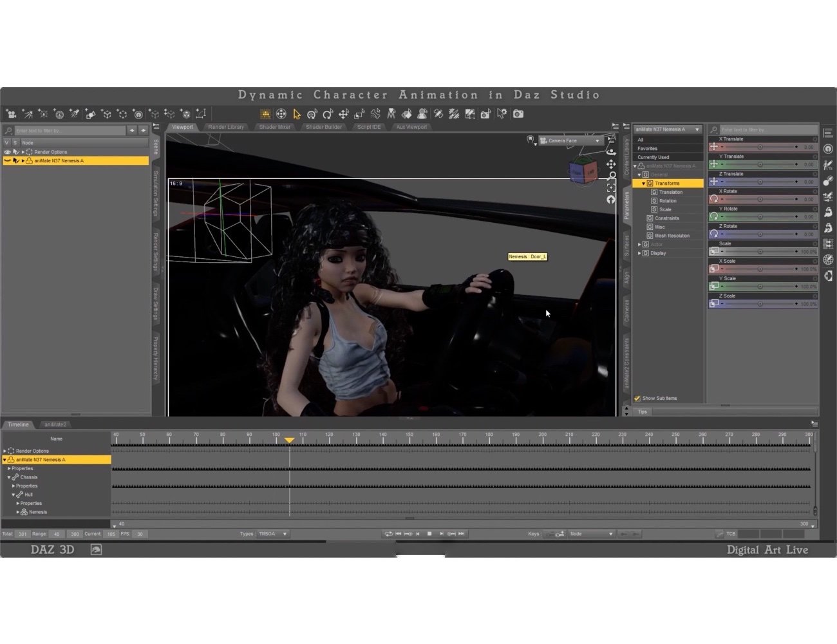Open the Camera Face viewport dropdown

pyautogui.click(x=596, y=140)
